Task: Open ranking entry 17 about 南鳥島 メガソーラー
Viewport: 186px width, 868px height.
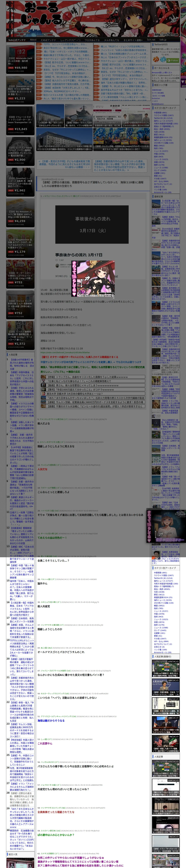Action: point(22,620)
